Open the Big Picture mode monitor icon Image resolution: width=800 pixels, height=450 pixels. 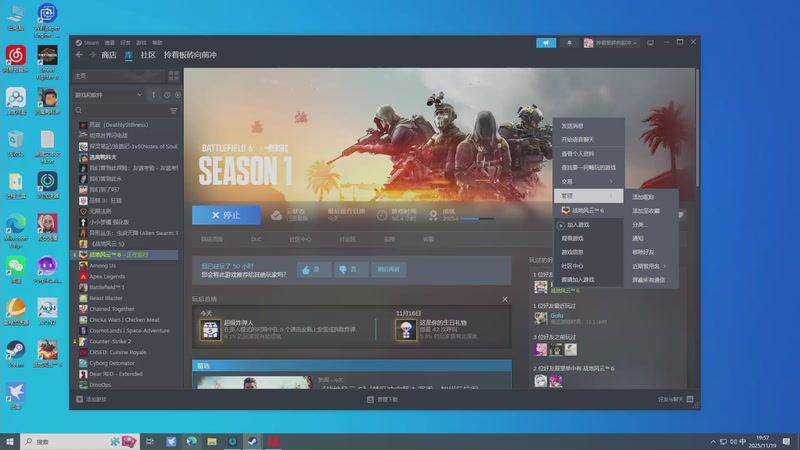coord(650,43)
